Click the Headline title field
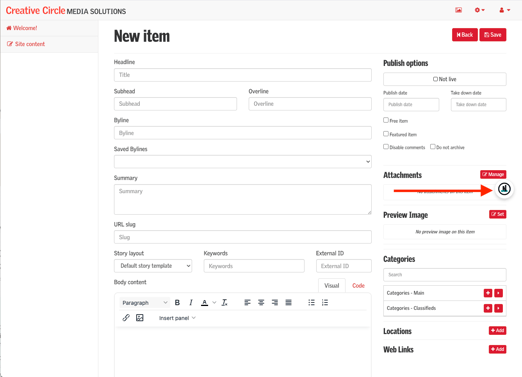This screenshot has width=522, height=377. (243, 75)
